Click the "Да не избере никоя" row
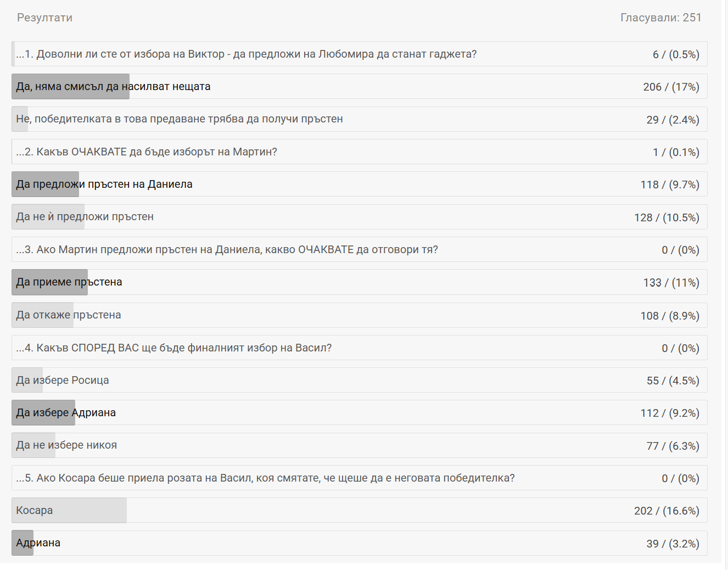 66,445
